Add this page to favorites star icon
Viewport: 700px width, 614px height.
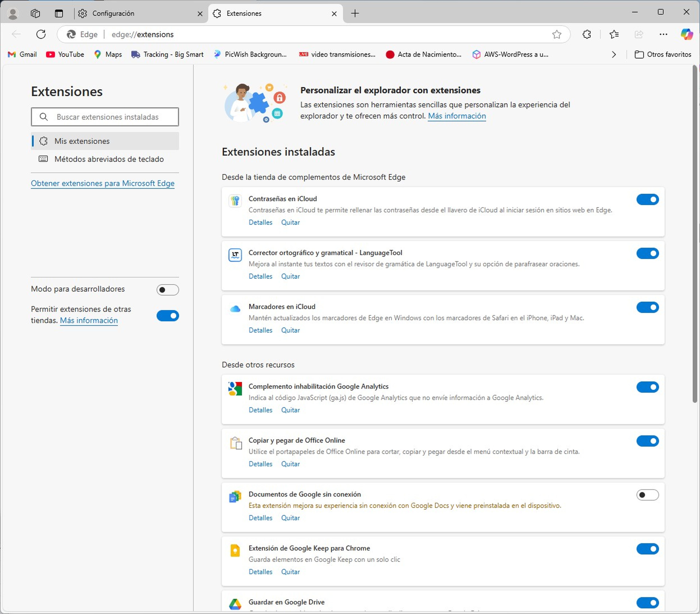pos(557,34)
